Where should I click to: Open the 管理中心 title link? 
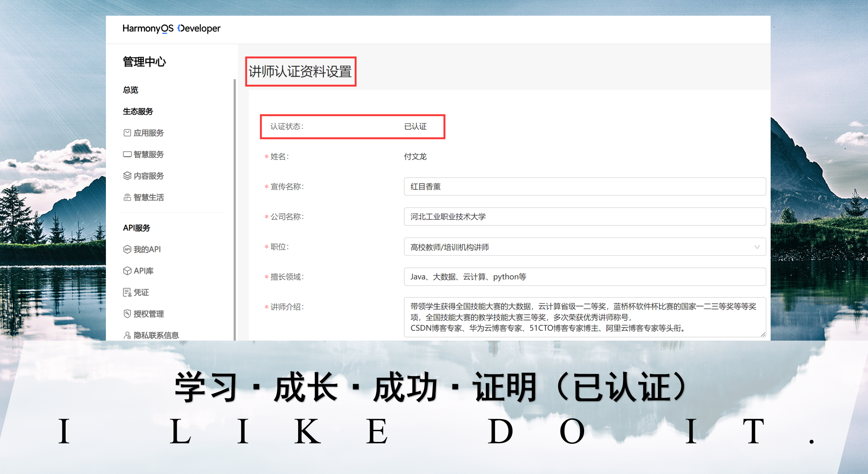click(144, 62)
